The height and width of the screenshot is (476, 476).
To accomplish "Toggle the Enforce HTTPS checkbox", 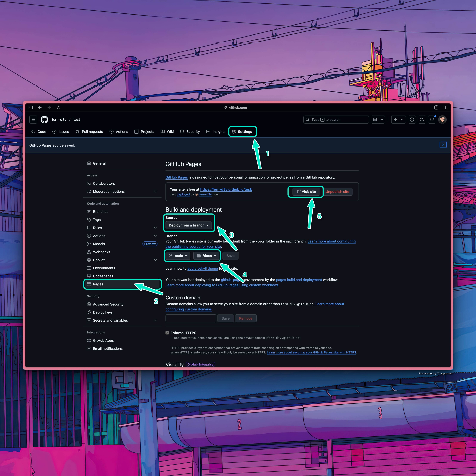I will [x=167, y=333].
